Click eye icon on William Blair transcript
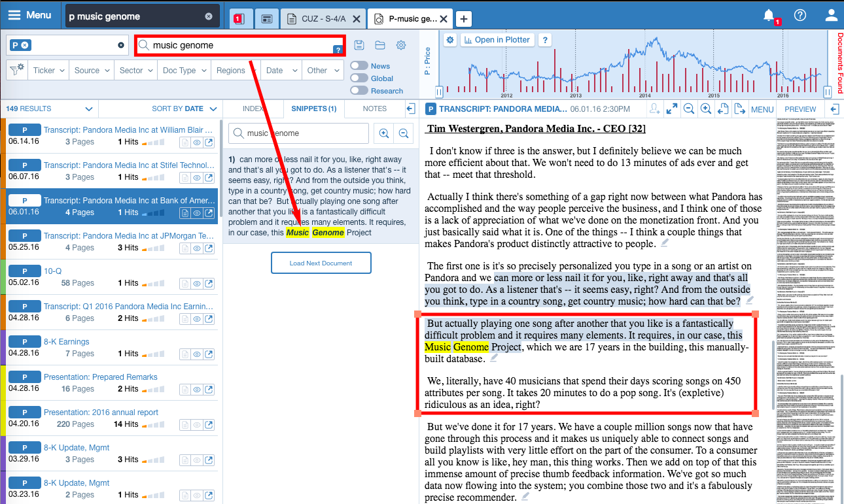The width and height of the screenshot is (844, 504). coord(197,142)
